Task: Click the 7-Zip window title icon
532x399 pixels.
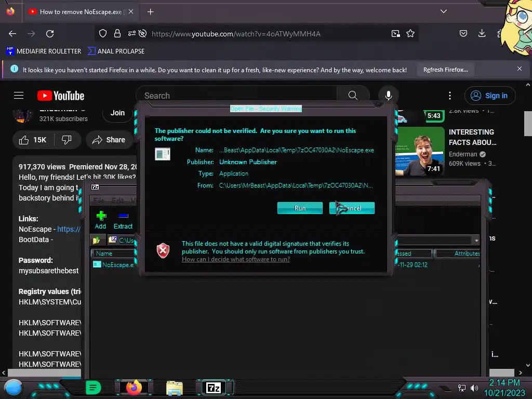Action: tap(96, 187)
